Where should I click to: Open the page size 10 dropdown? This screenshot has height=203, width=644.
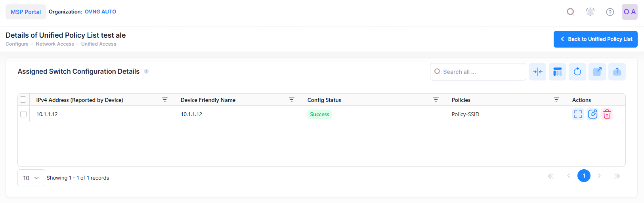click(x=31, y=178)
